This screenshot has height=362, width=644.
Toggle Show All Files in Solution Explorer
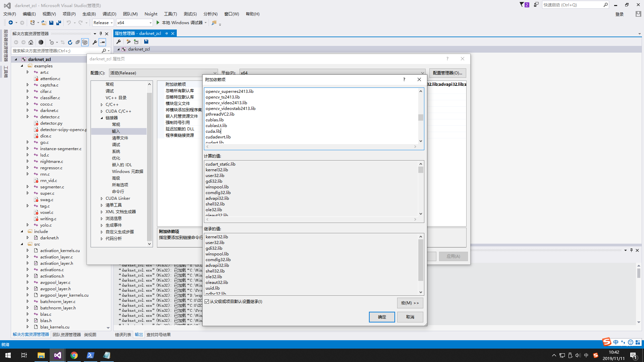click(x=85, y=42)
